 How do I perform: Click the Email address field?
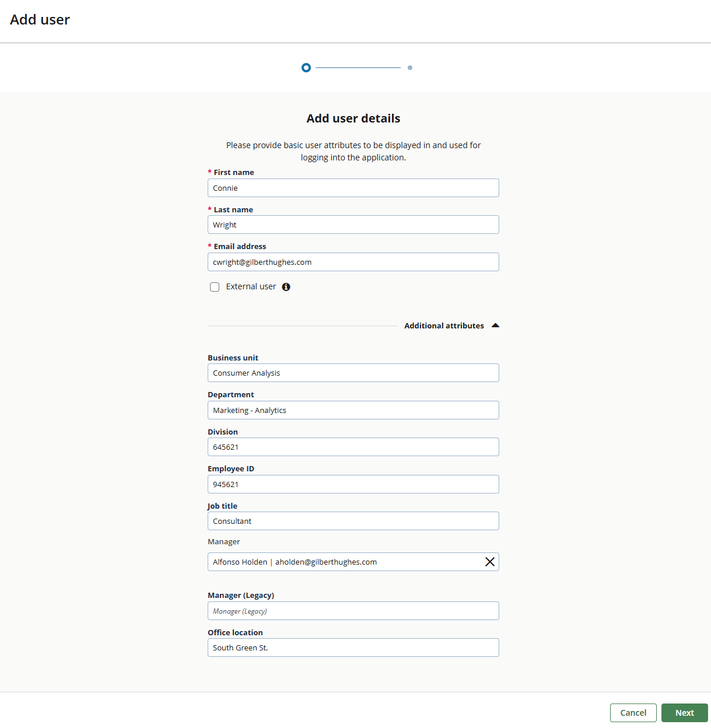click(353, 262)
